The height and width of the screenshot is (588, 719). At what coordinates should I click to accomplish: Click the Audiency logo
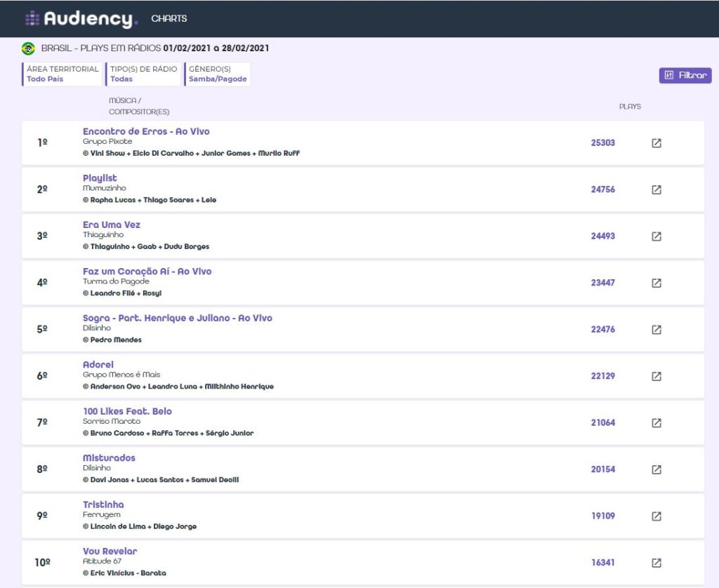81,19
